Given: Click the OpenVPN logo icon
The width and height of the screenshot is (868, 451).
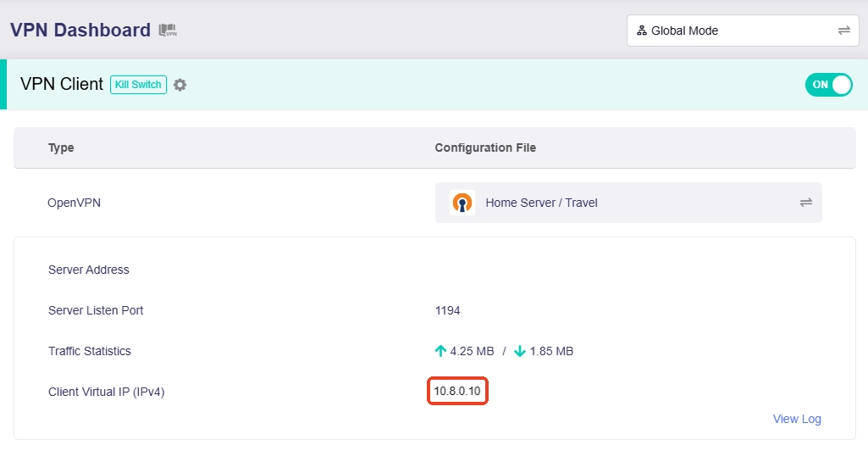Looking at the screenshot, I should click(x=462, y=203).
